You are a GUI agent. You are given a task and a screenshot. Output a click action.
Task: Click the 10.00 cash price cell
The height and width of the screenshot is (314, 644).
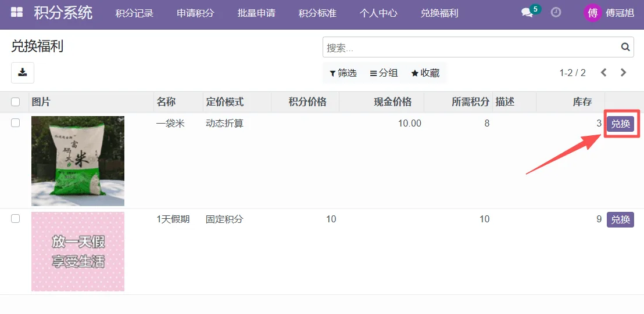(410, 124)
